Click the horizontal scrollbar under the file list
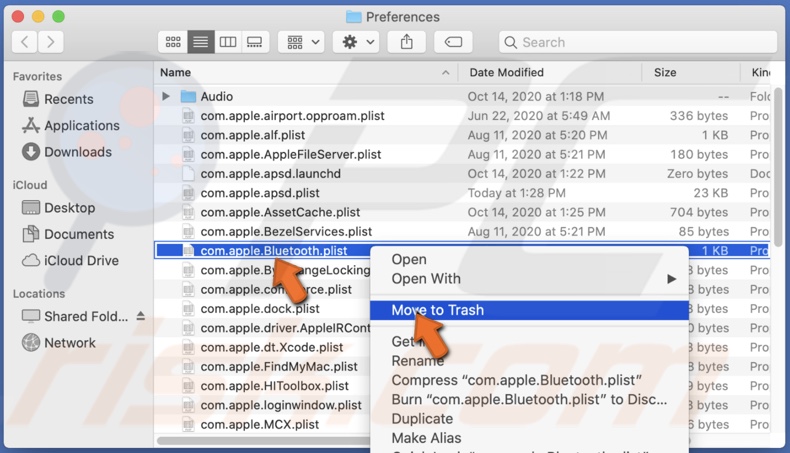Viewport: 790px width, 453px height. tap(264, 440)
